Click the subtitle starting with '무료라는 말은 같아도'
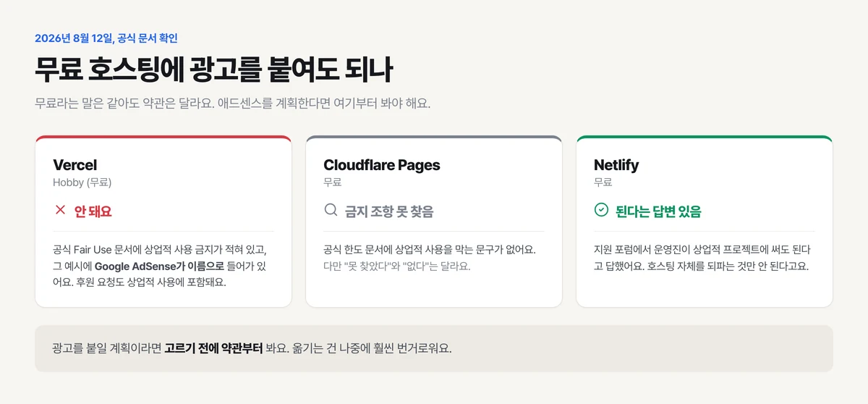The width and height of the screenshot is (868, 404). (x=232, y=103)
